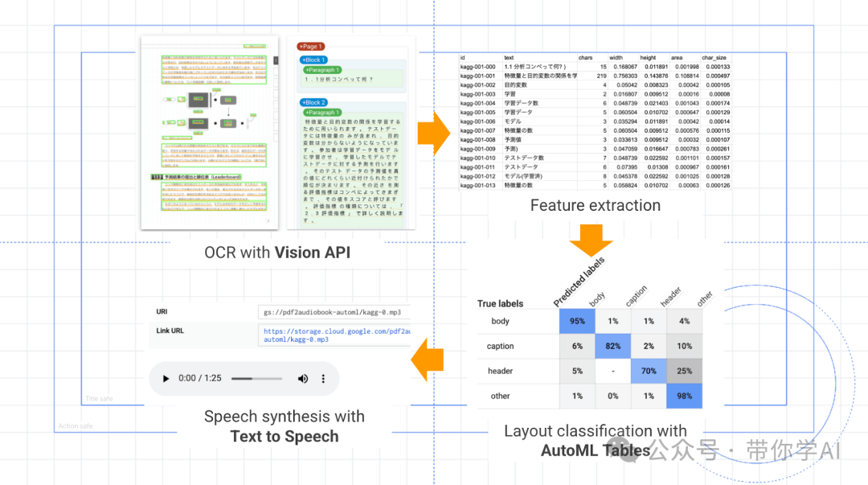Click the 4% cell in body row
The height and width of the screenshot is (485, 868).
(684, 321)
